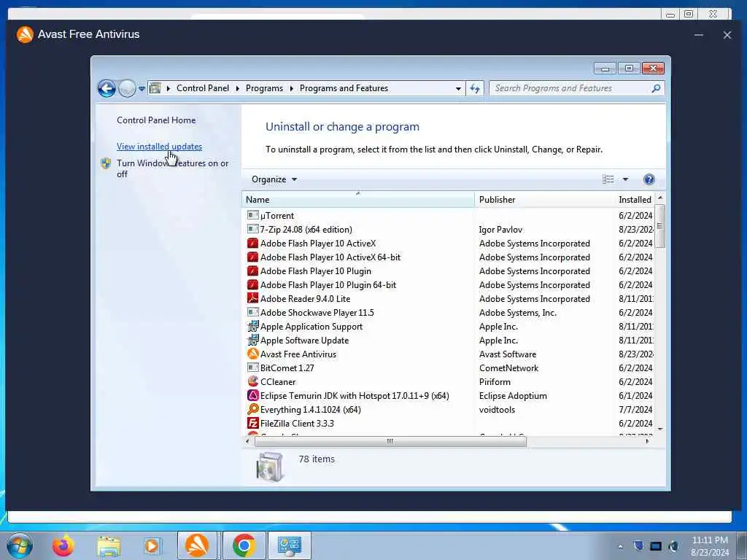Select Adobe Reader 9.4.0 Lite icon
The width and height of the screenshot is (747, 560).
click(253, 298)
